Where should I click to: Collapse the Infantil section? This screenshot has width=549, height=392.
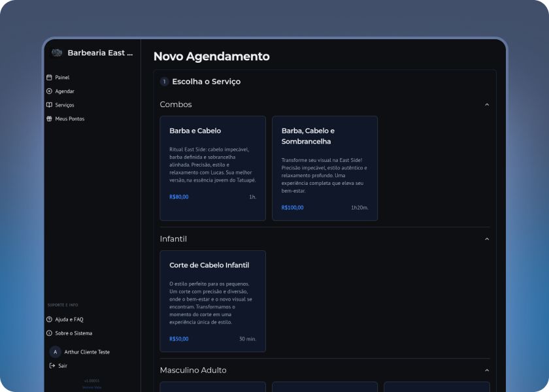tap(487, 239)
